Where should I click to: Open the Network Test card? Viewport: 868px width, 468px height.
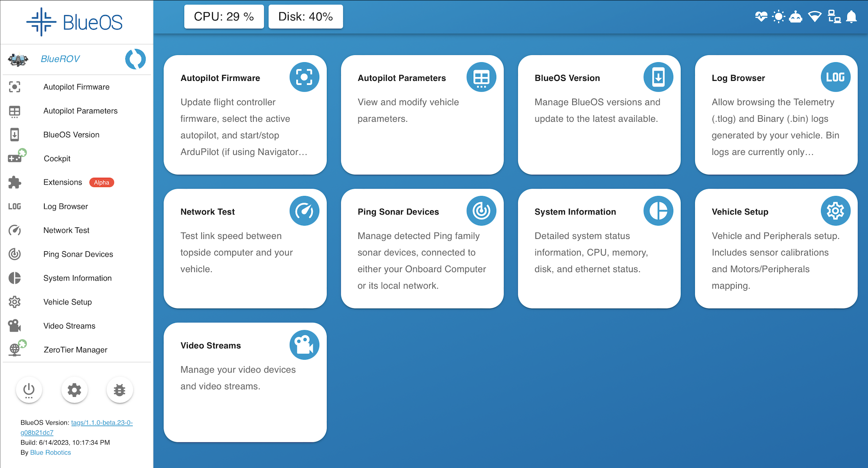click(x=245, y=249)
